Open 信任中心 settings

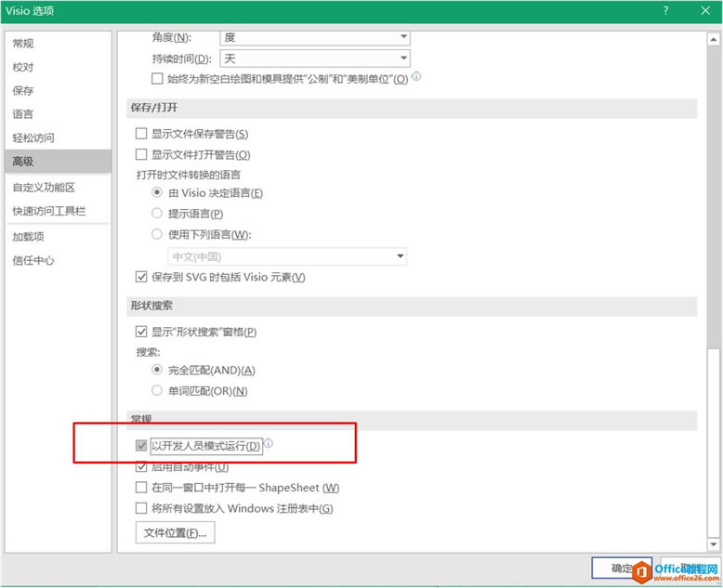(59, 260)
